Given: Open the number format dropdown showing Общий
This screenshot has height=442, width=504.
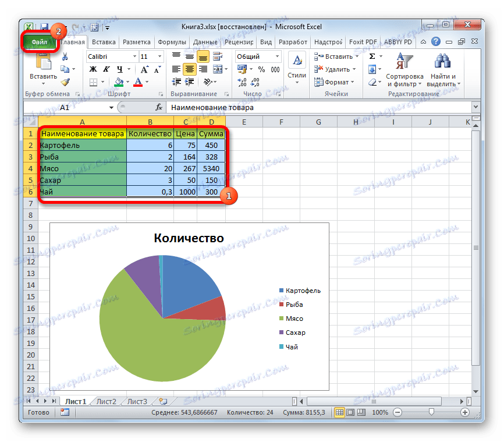Looking at the screenshot, I should (x=278, y=56).
